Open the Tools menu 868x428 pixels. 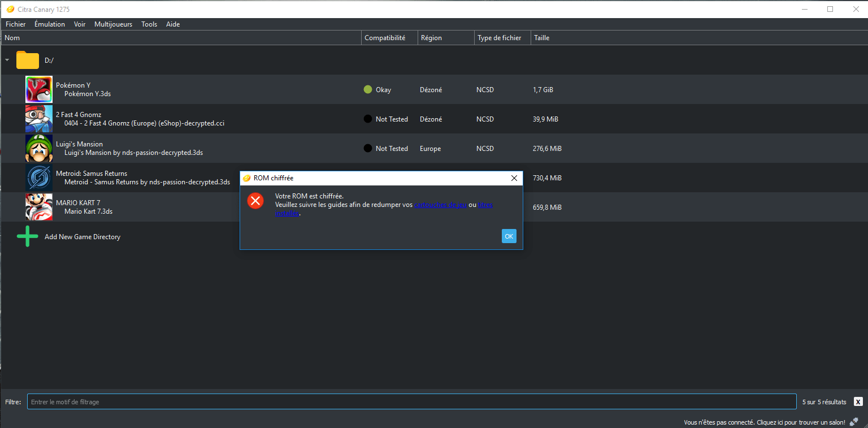tap(149, 24)
